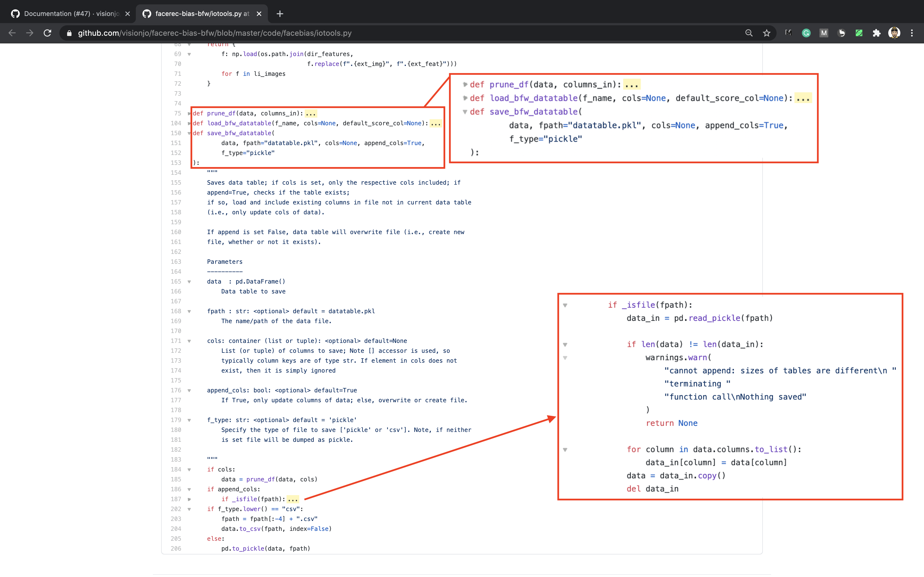Bookmark this page with star icon
924x577 pixels.
(x=766, y=33)
